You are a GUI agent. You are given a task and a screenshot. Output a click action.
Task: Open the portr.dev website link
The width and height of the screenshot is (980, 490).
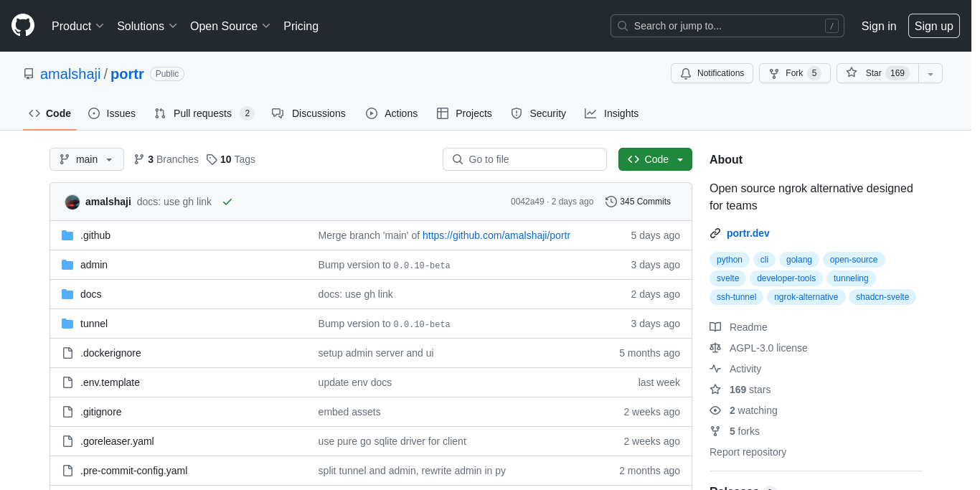click(748, 233)
